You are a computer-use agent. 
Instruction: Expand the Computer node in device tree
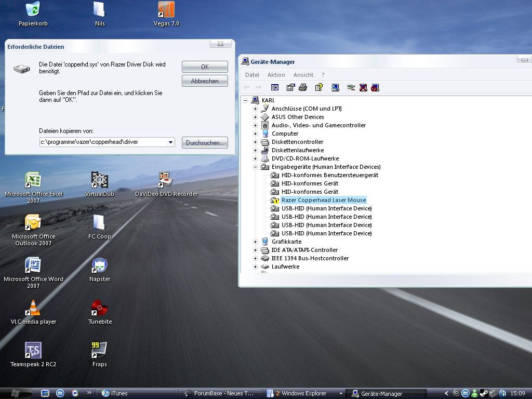coord(255,134)
